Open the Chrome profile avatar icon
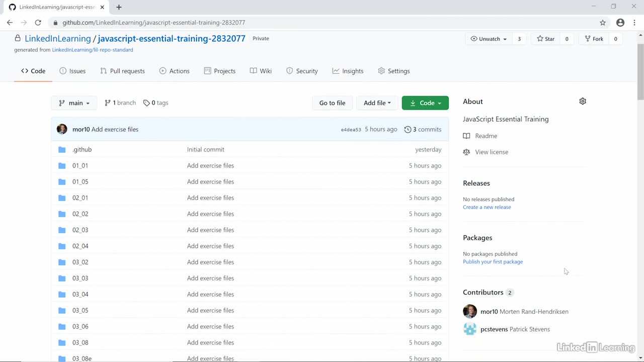Image resolution: width=644 pixels, height=362 pixels. pos(620,23)
